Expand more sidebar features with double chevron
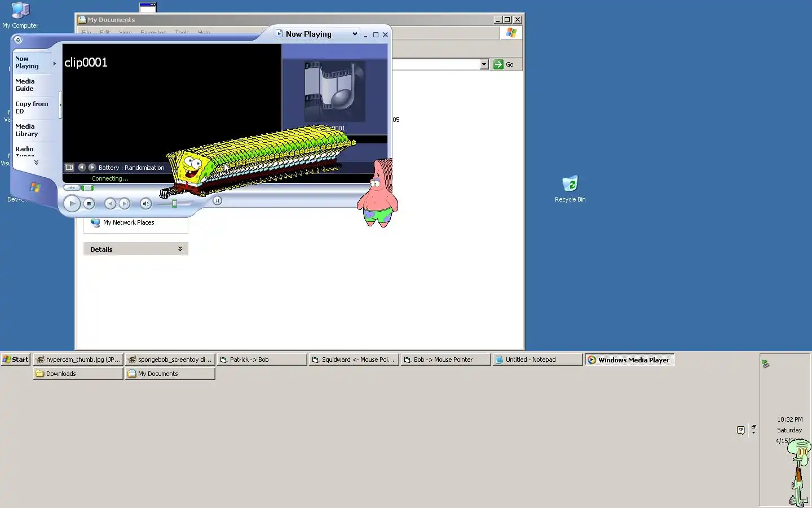 tap(36, 163)
